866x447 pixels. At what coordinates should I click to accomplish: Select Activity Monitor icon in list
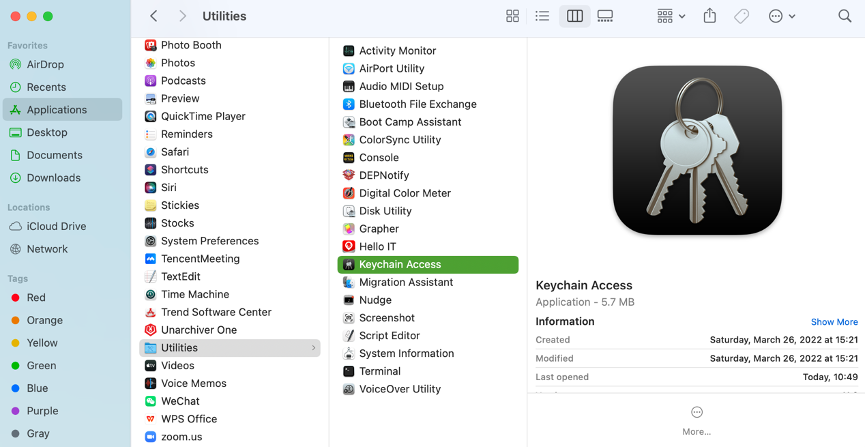[349, 51]
